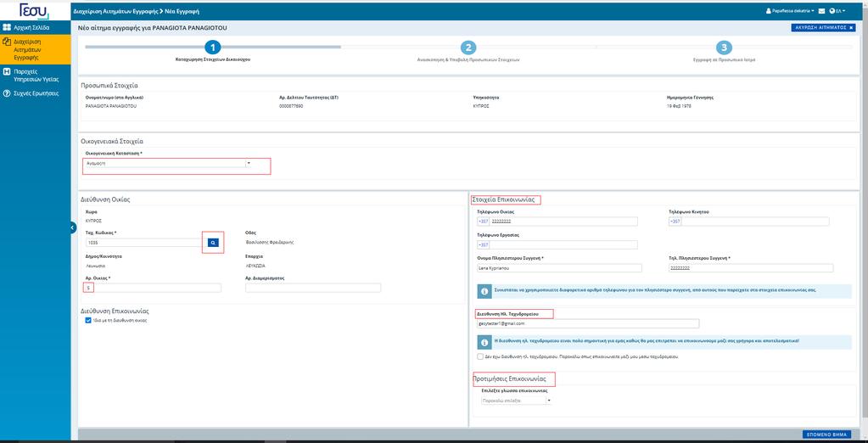Toggle Ίδια με τη διεύθυνση οικίας checkbox
Viewport: 868px width, 443px height.
click(x=88, y=320)
